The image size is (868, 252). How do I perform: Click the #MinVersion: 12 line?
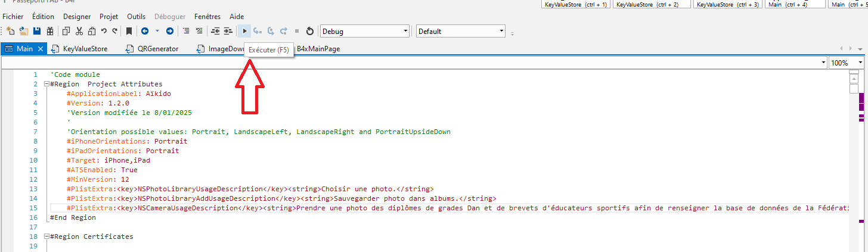tap(98, 180)
